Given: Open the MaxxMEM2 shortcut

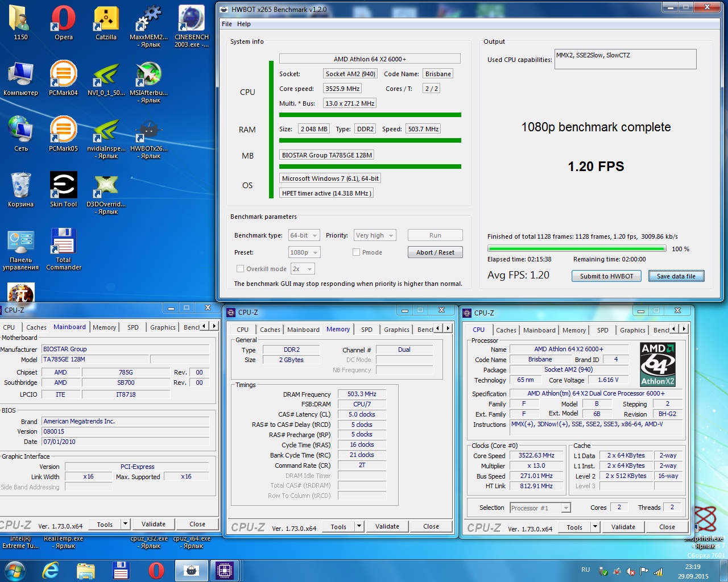Looking at the screenshot, I should (x=149, y=26).
